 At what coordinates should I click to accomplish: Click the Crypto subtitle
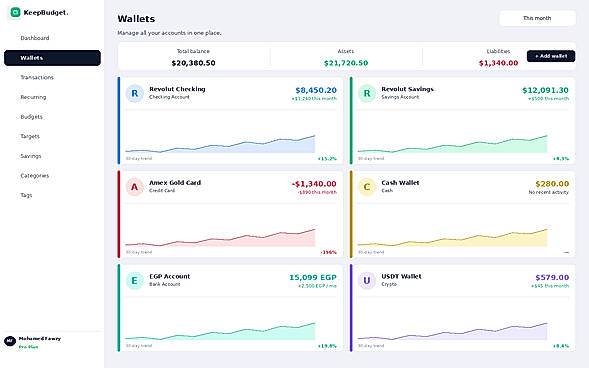[389, 284]
